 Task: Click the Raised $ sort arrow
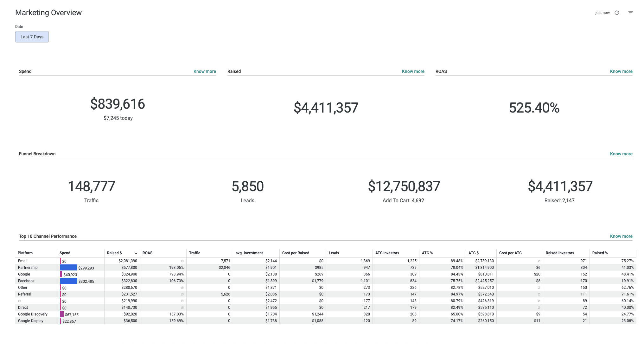136,253
